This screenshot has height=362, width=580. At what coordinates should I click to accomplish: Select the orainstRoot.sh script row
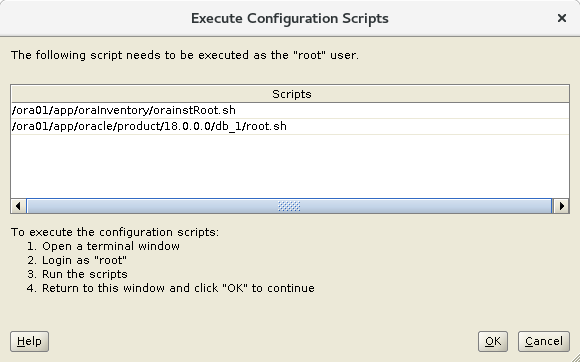coord(290,110)
